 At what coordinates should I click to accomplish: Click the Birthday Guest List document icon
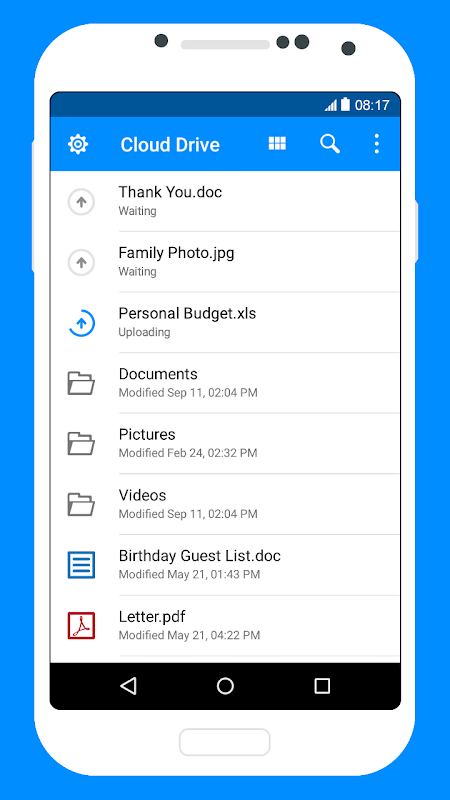[x=81, y=565]
